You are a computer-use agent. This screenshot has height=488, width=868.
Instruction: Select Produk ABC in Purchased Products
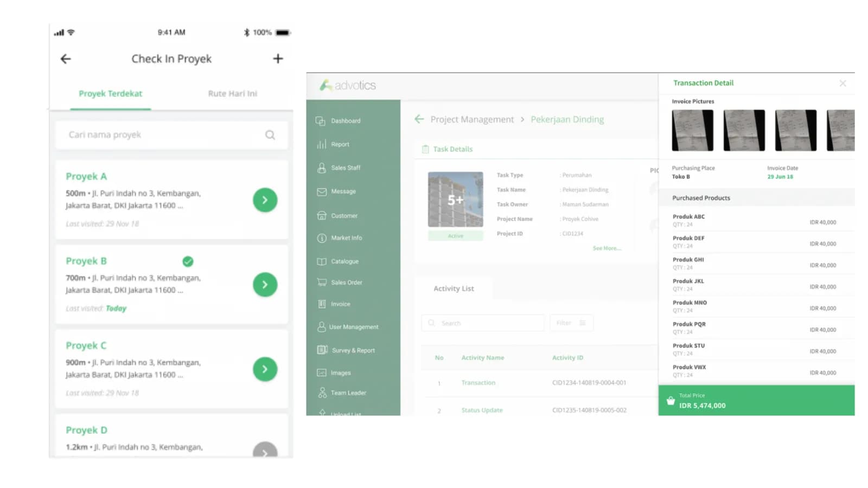pyautogui.click(x=756, y=220)
